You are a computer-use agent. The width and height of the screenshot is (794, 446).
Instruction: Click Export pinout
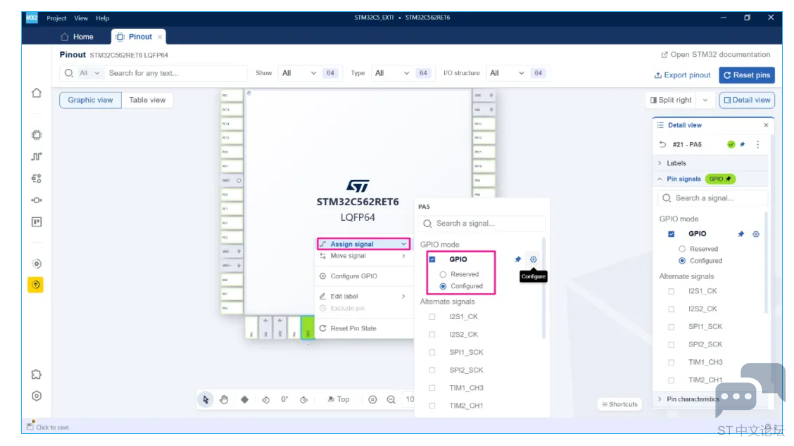point(682,75)
